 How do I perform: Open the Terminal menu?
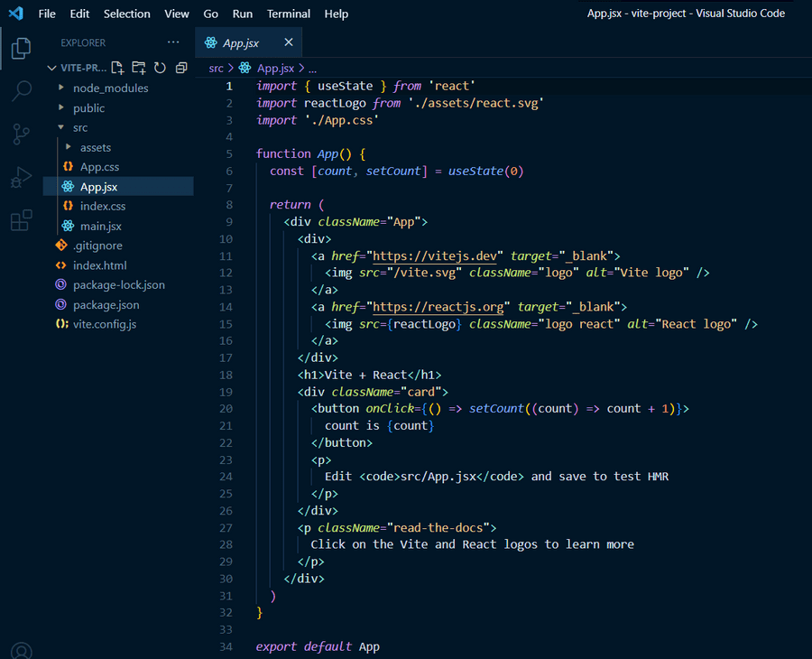288,14
